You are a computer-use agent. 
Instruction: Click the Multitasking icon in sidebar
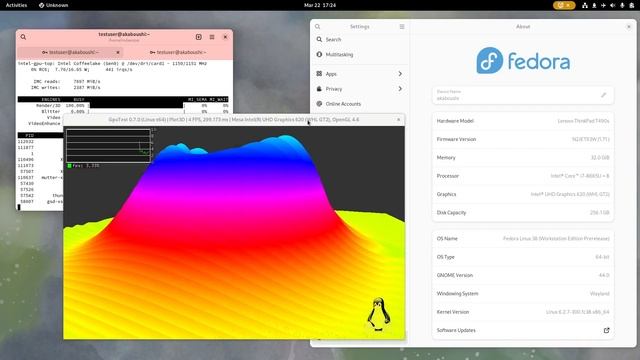click(319, 54)
